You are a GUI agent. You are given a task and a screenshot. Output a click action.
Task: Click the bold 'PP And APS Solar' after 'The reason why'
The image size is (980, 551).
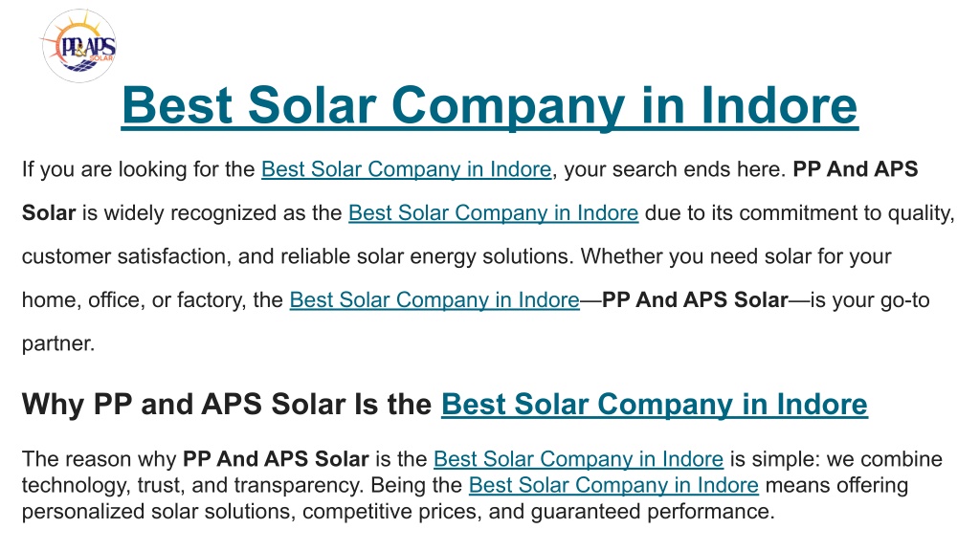click(276, 459)
